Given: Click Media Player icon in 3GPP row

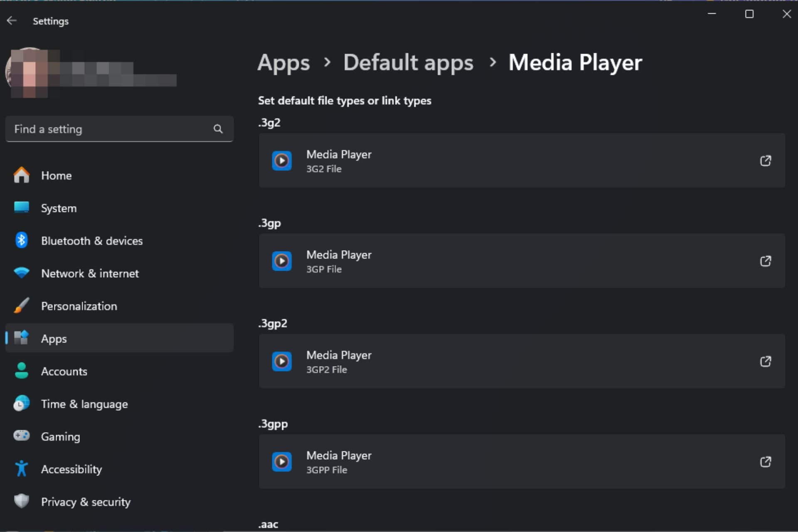Looking at the screenshot, I should [282, 462].
